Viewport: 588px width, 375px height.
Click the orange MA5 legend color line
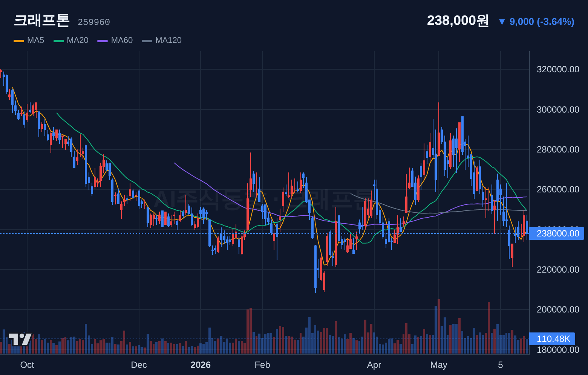coord(19,41)
